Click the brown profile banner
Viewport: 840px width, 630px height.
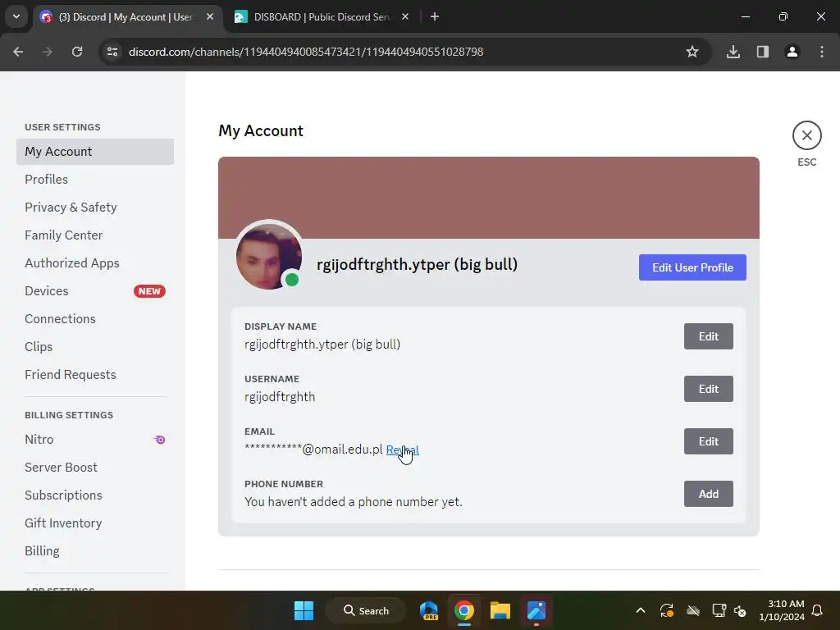489,198
